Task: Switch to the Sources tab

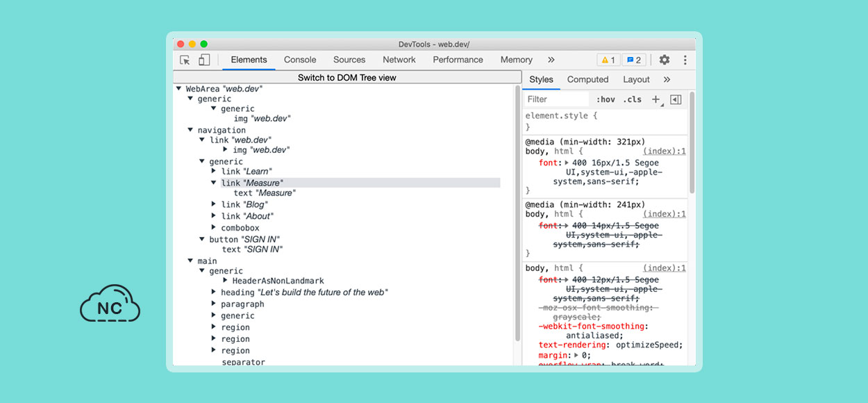Action: (349, 60)
